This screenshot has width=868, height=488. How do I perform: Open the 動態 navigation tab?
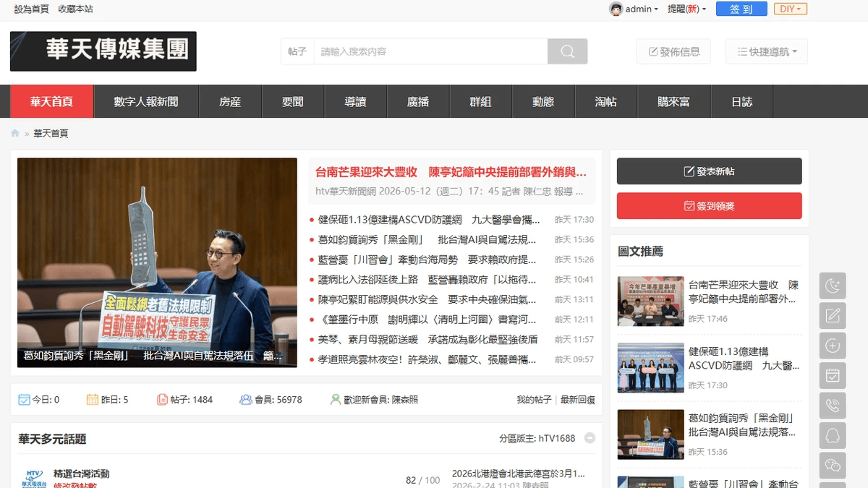[543, 101]
